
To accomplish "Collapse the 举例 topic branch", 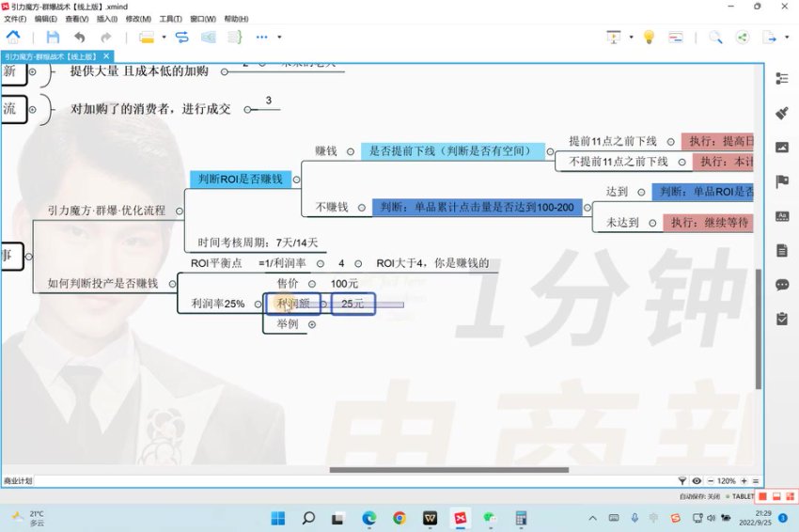I will [311, 324].
